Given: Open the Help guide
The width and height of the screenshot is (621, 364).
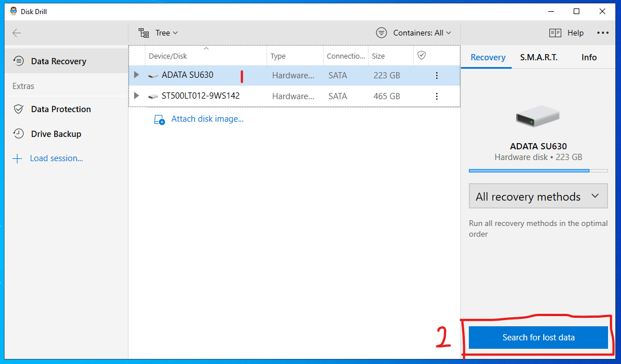Looking at the screenshot, I should (x=566, y=33).
